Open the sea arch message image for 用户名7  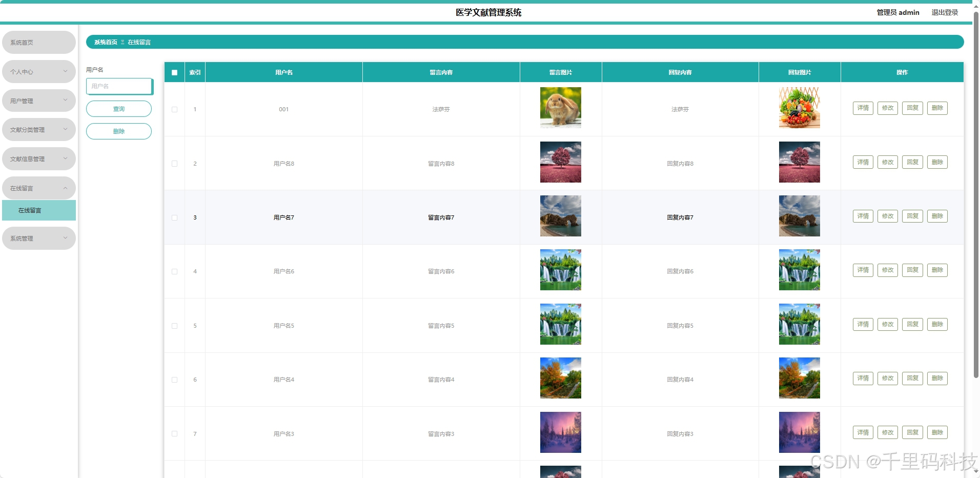[x=561, y=216]
